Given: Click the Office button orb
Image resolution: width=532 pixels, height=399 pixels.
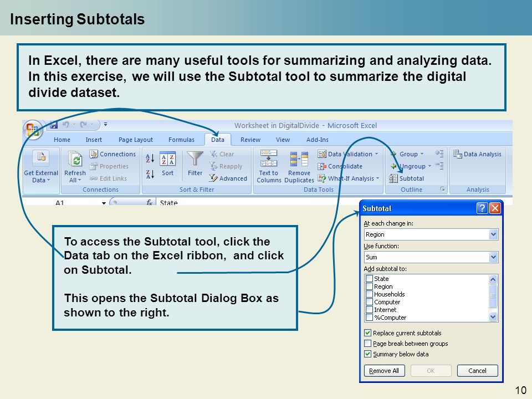Looking at the screenshot, I should (x=32, y=130).
